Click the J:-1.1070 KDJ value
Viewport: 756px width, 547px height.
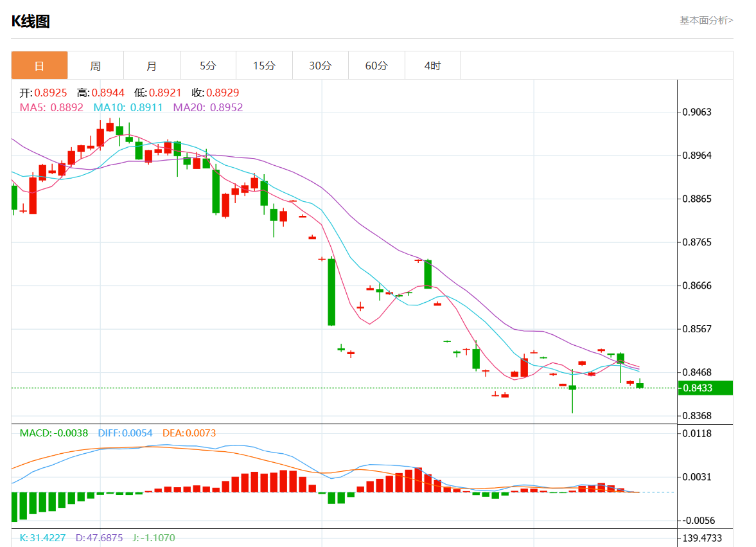pos(154,538)
